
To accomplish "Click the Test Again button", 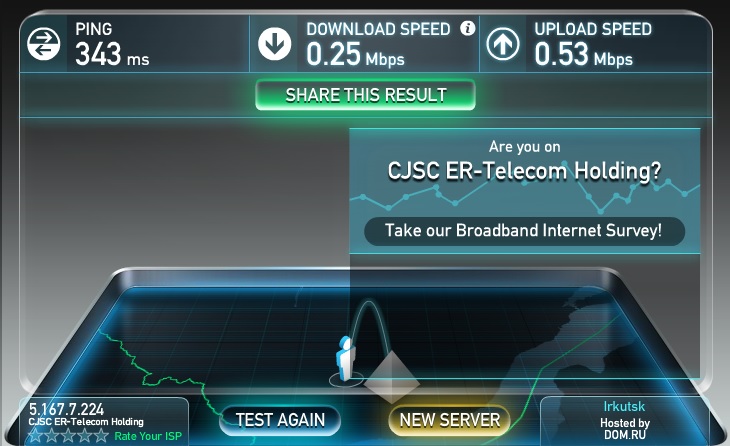I will pos(280,420).
